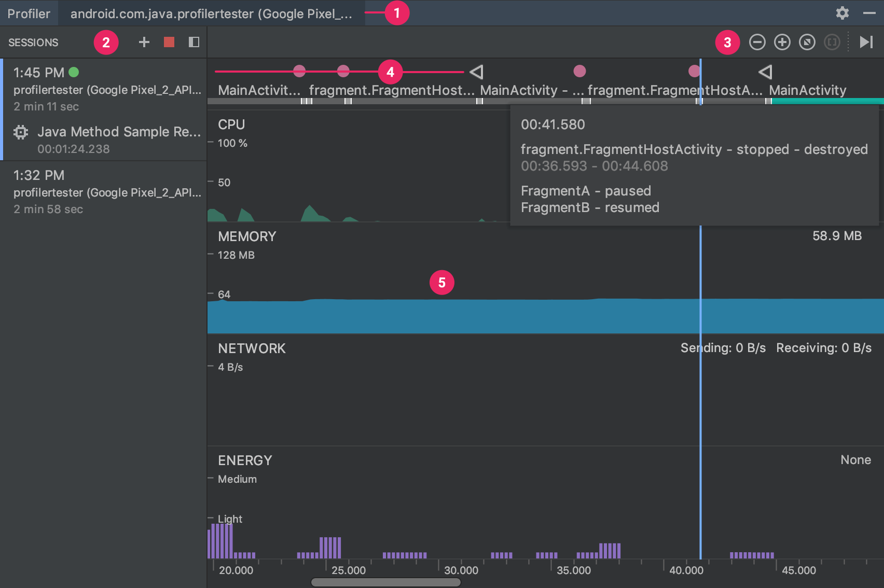This screenshot has width=884, height=588.
Task: Switch to the Profiler tab
Action: [x=29, y=13]
